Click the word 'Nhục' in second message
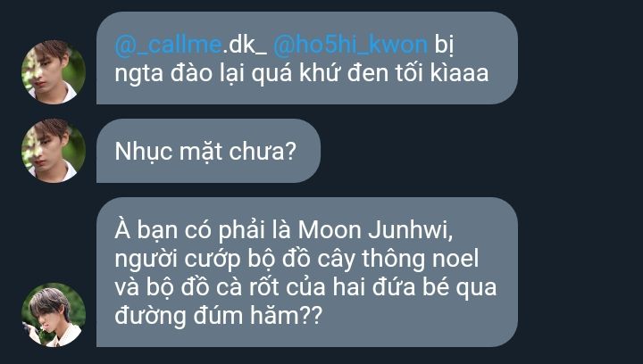 pos(144,152)
